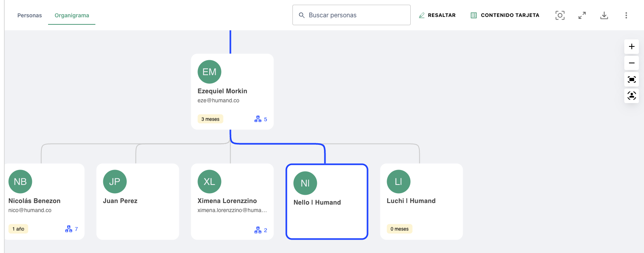Expand Nicolás Benezon's 7 direct reports
This screenshot has width=644, height=253.
72,229
